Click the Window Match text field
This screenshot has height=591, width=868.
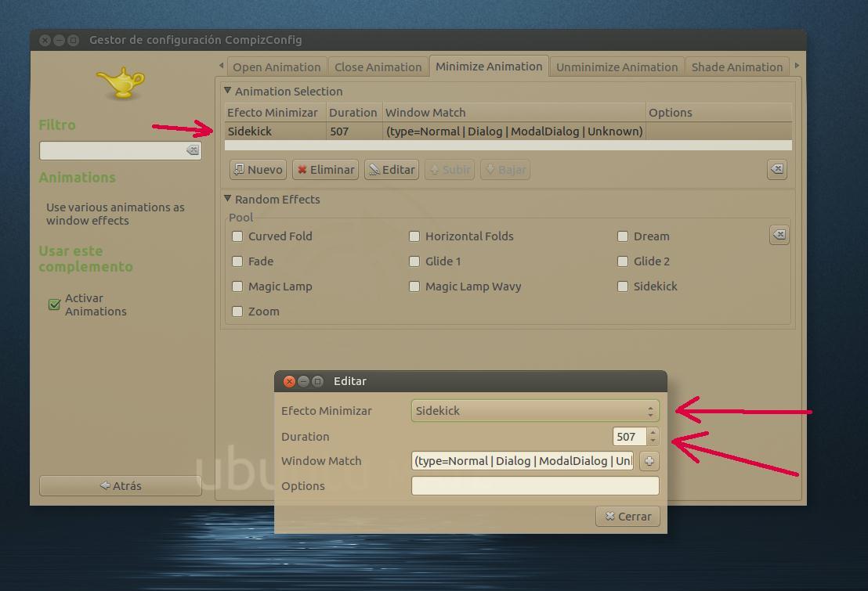(x=523, y=461)
